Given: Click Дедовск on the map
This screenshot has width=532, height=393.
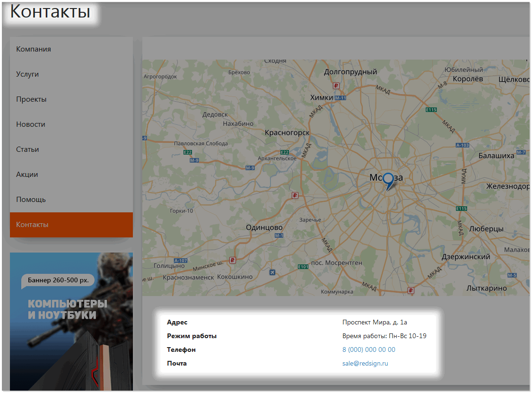Looking at the screenshot, I should pyautogui.click(x=215, y=115).
